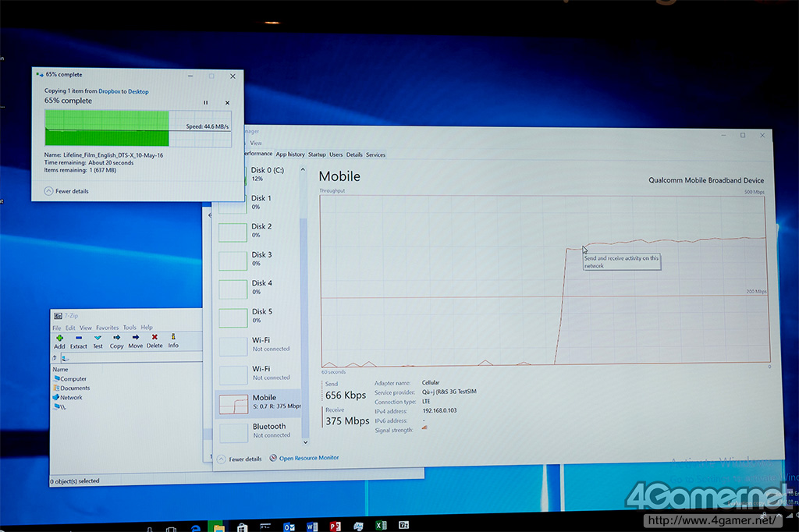Screen dimensions: 799x532
Task: Cancel the copy with small X
Action: click(x=227, y=102)
